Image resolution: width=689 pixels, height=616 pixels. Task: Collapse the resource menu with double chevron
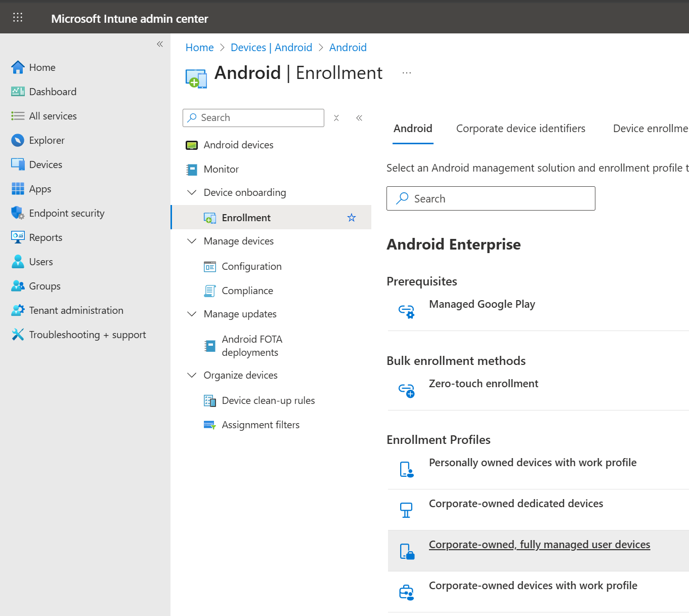359,118
